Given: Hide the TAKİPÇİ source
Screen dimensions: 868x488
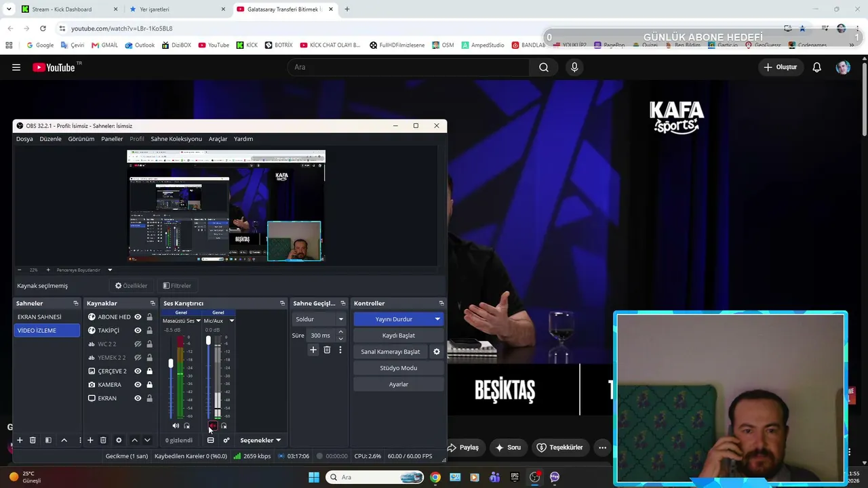Looking at the screenshot, I should (x=138, y=330).
